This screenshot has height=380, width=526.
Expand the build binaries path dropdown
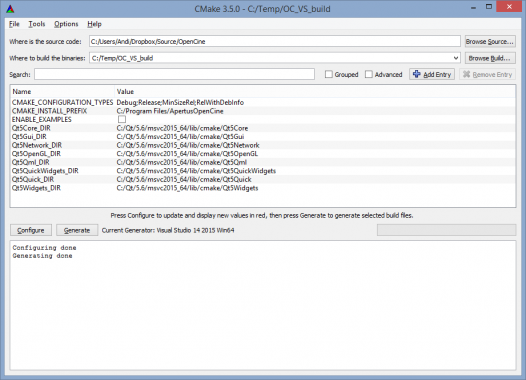[456, 58]
